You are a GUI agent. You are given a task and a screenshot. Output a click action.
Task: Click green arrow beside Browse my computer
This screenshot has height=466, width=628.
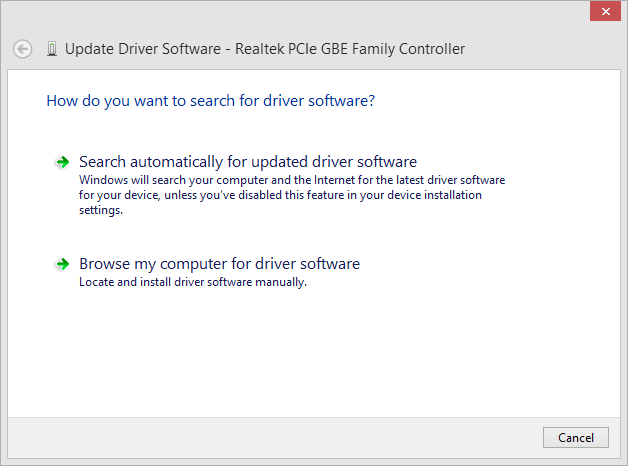click(x=61, y=265)
